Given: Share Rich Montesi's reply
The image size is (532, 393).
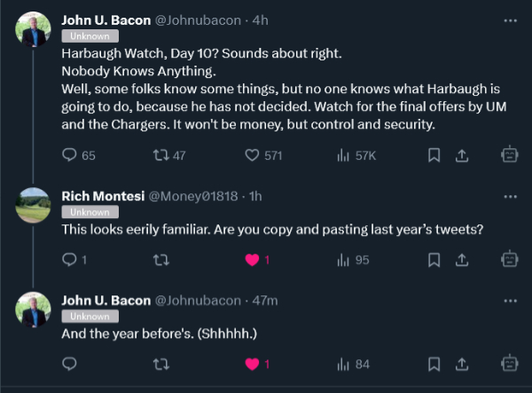Looking at the screenshot, I should tap(461, 260).
